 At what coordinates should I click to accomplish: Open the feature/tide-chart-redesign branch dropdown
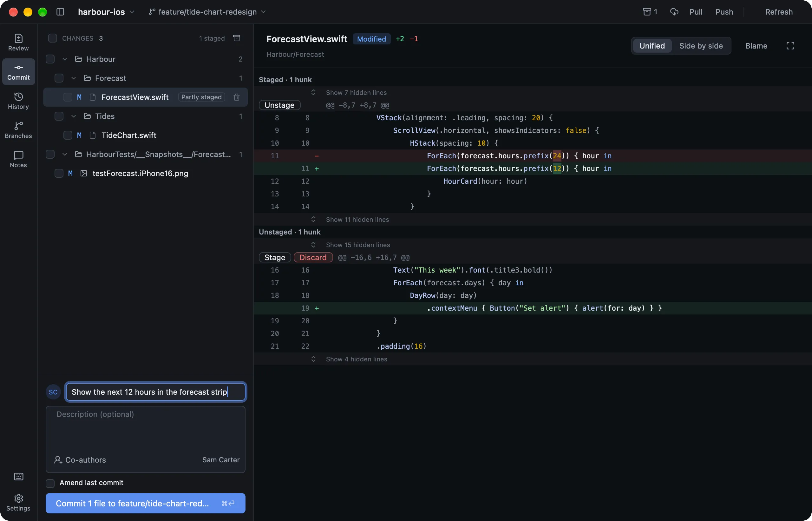pyautogui.click(x=207, y=12)
